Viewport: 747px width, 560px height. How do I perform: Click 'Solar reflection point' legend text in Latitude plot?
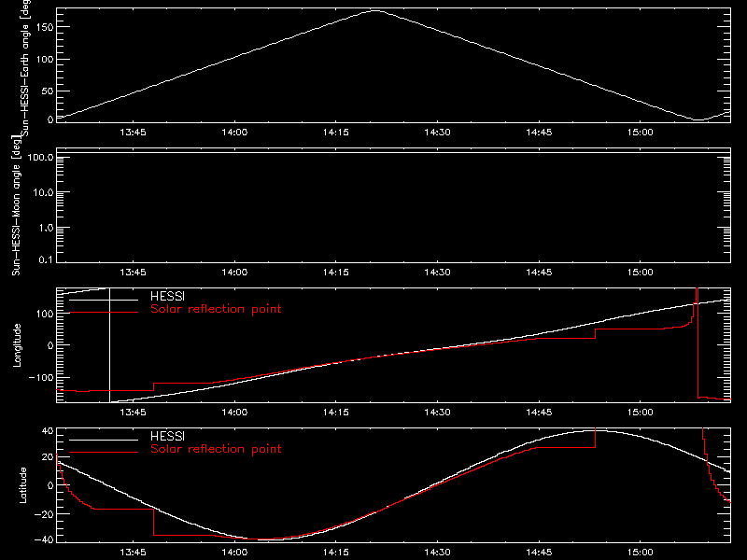click(x=216, y=449)
